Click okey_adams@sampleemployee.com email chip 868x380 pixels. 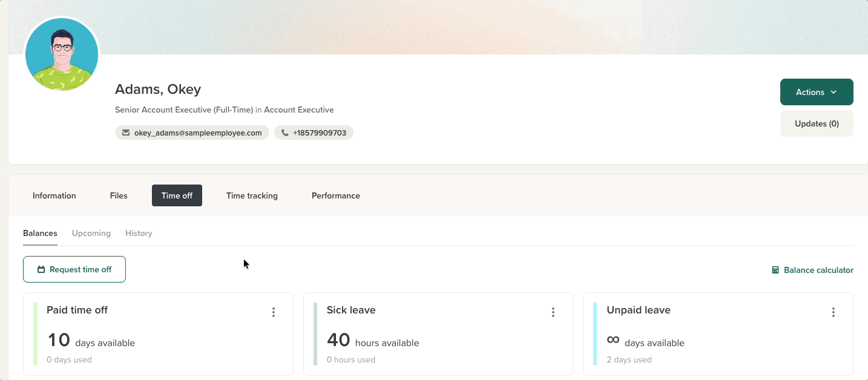tap(192, 133)
